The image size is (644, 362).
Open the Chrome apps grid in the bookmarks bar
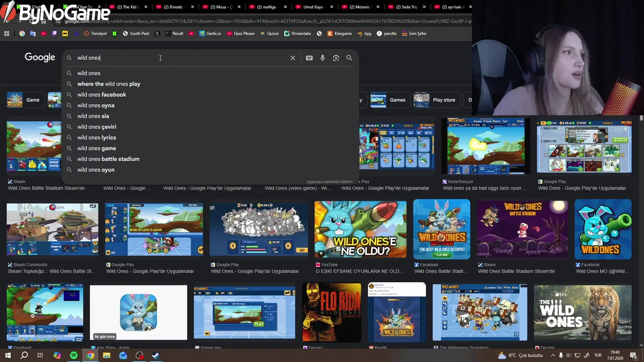coord(7,34)
